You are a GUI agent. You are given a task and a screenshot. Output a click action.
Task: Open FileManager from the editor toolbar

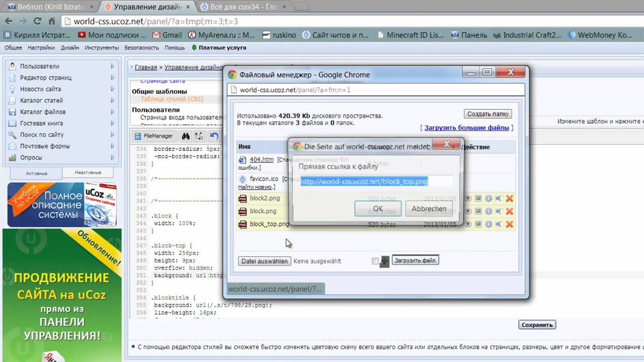click(154, 136)
